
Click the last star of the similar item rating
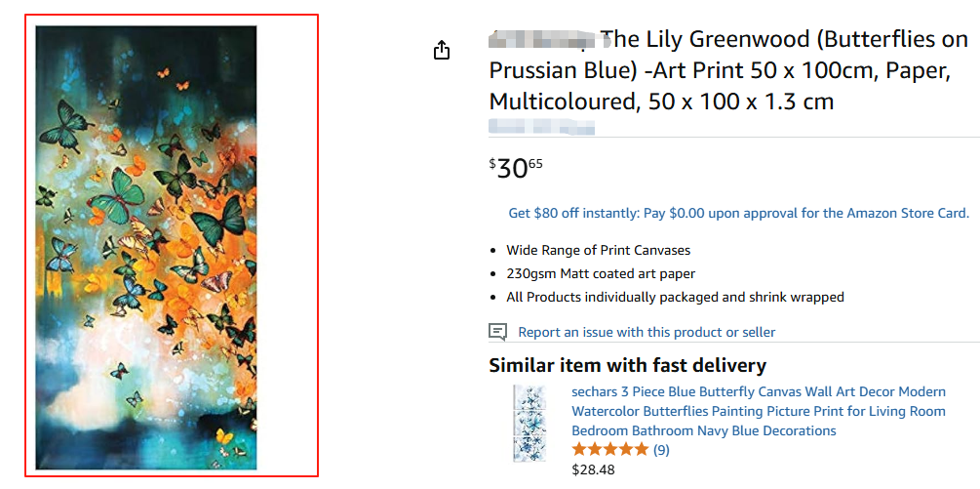641,450
